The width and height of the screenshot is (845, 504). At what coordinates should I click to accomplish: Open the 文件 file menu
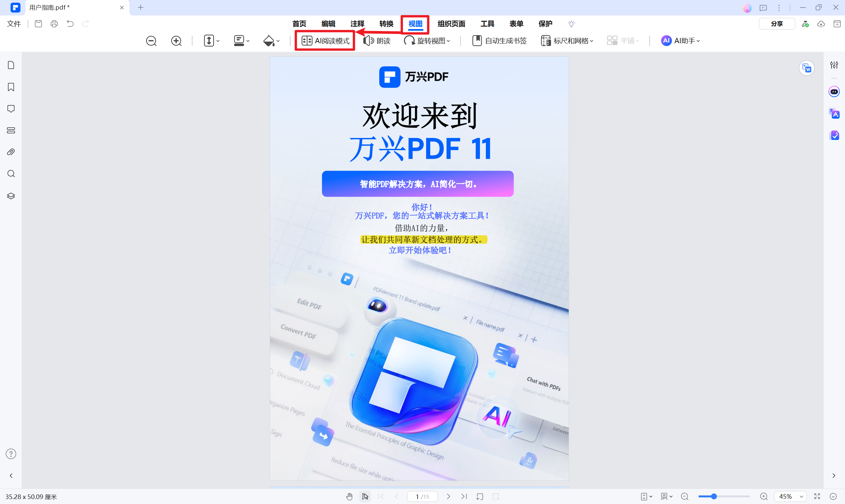[x=14, y=24]
